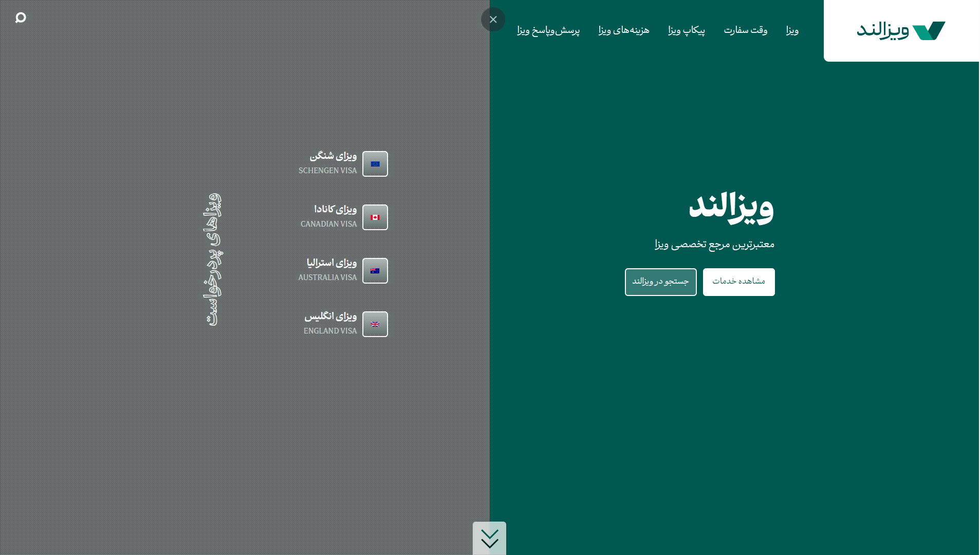980x555 pixels.
Task: Expand page with double chevron down arrow
Action: (489, 538)
